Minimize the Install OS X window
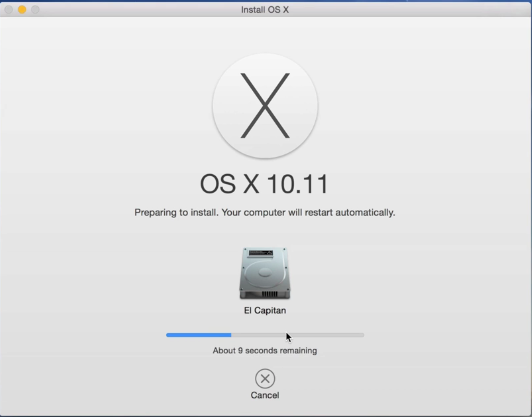Image resolution: width=532 pixels, height=417 pixels. pos(22,10)
